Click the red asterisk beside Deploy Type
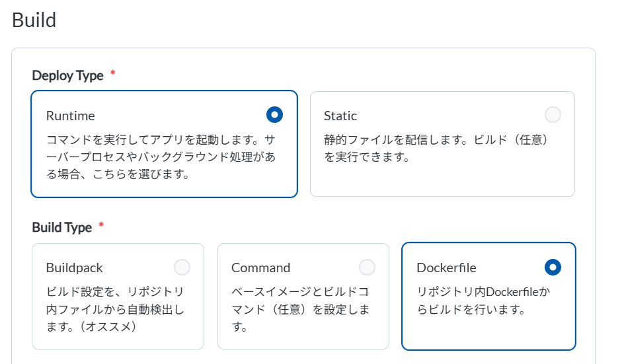 click(113, 73)
